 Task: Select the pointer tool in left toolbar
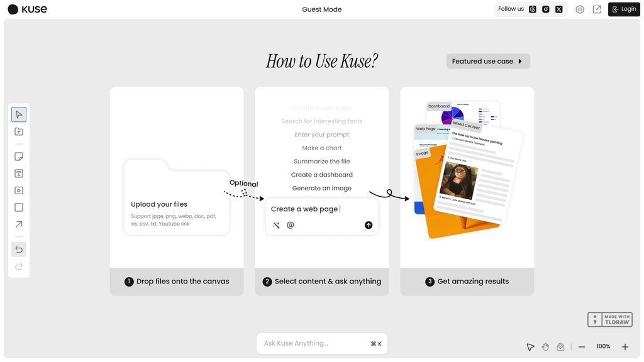pyautogui.click(x=19, y=114)
